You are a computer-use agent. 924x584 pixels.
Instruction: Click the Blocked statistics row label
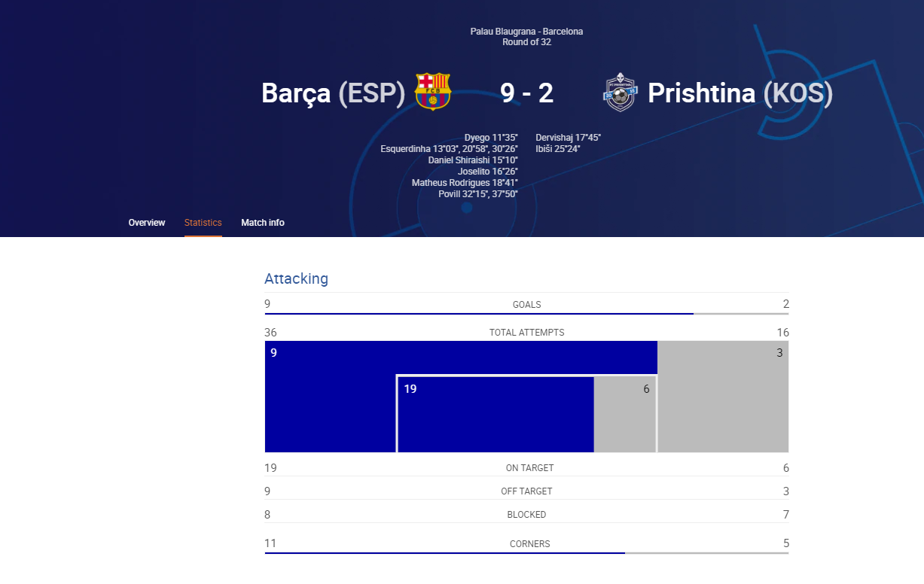[x=526, y=515]
